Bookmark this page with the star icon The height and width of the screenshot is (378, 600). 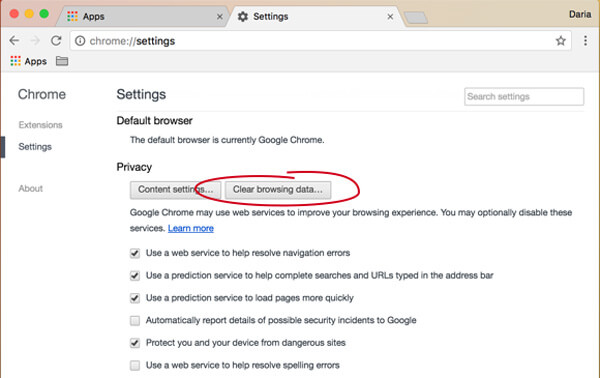coord(561,41)
